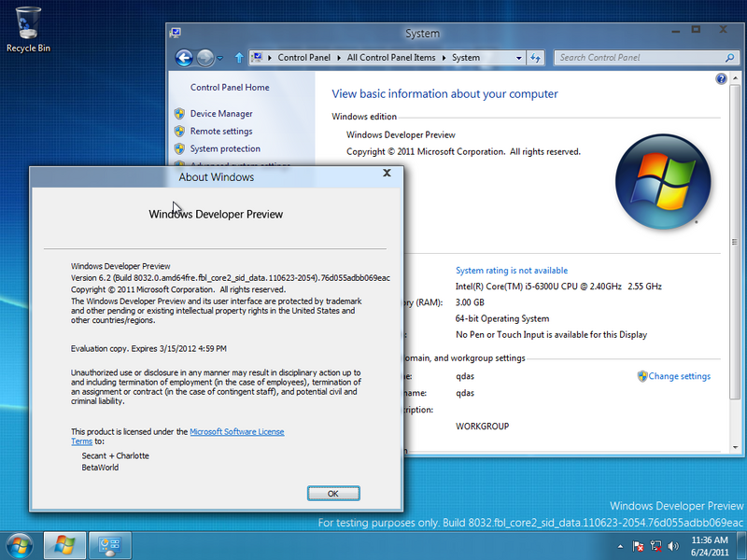Select All Control Panel Items breadcrumb
Viewport: 747px width, 560px height.
click(x=391, y=58)
